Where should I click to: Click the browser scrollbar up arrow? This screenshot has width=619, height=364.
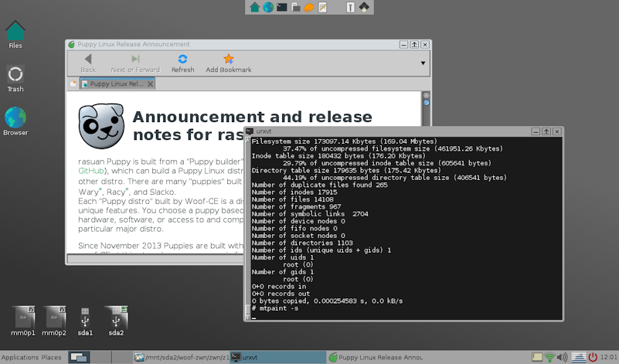click(426, 95)
